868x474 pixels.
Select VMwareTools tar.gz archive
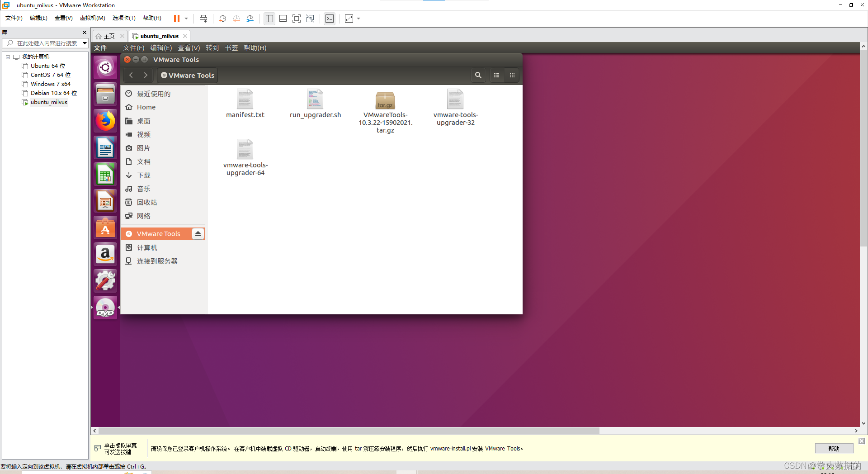pos(386,112)
